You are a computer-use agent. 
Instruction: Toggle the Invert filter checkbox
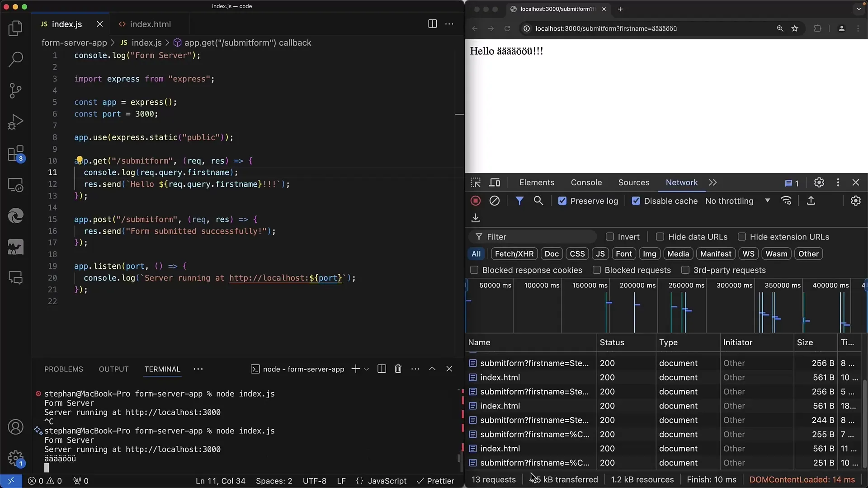click(609, 237)
